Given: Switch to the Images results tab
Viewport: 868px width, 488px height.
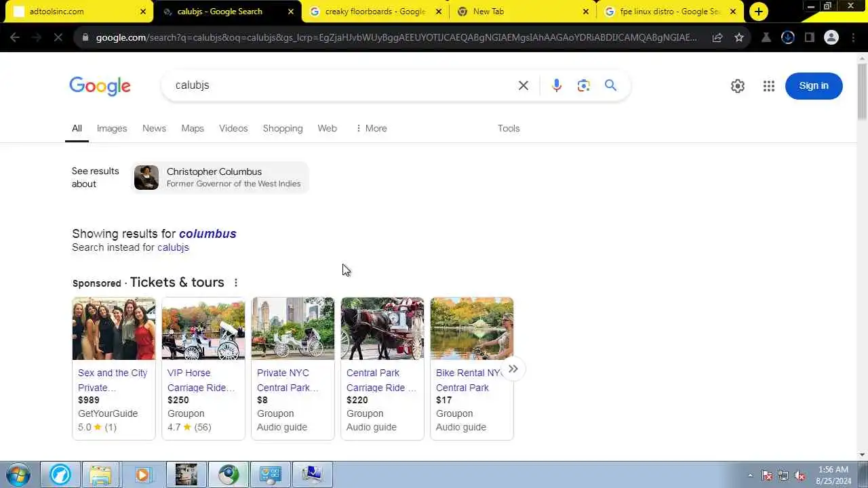Looking at the screenshot, I should pyautogui.click(x=112, y=128).
